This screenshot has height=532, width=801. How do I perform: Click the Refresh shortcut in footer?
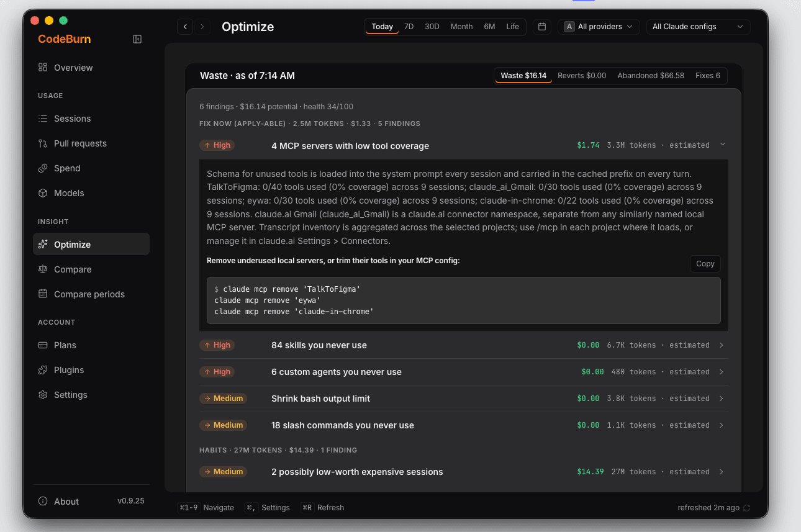322,508
